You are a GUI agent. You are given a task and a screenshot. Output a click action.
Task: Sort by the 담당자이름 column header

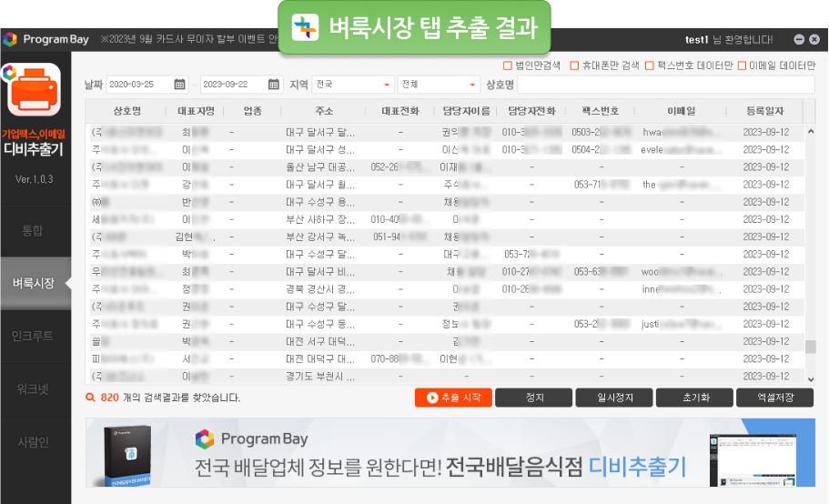tap(466, 111)
